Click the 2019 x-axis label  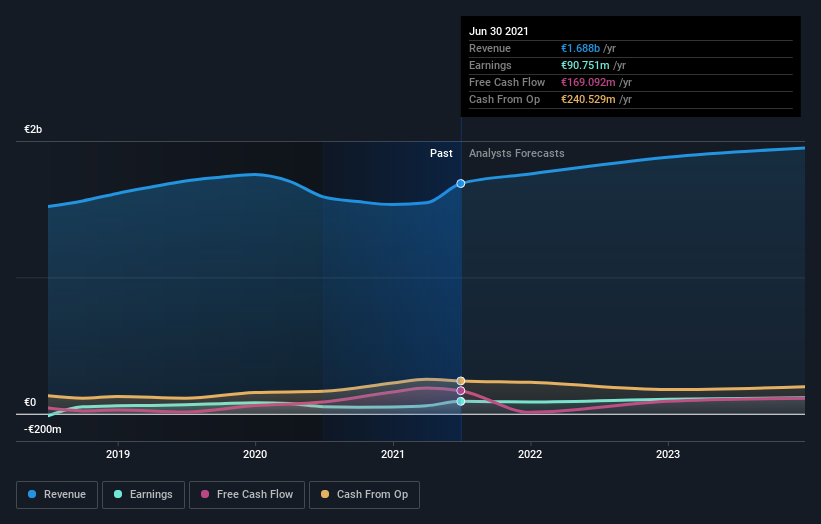tap(118, 454)
